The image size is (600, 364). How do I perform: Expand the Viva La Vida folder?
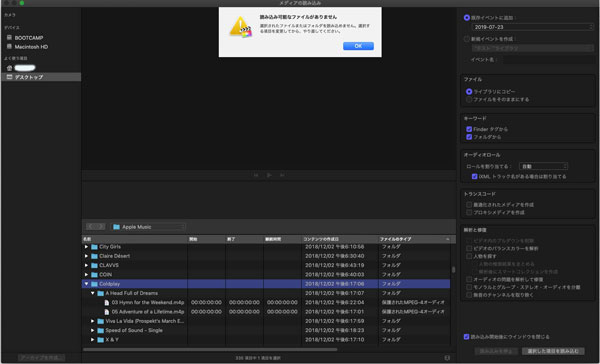coord(93,321)
